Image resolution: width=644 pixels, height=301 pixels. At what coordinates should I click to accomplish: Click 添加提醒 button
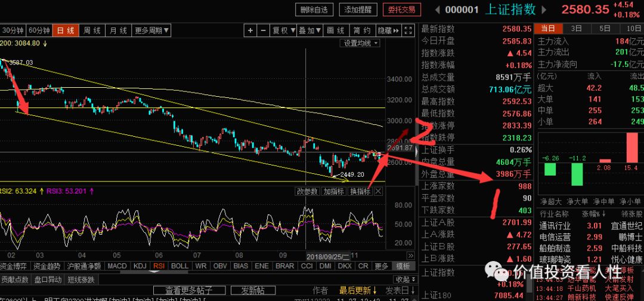[358, 10]
